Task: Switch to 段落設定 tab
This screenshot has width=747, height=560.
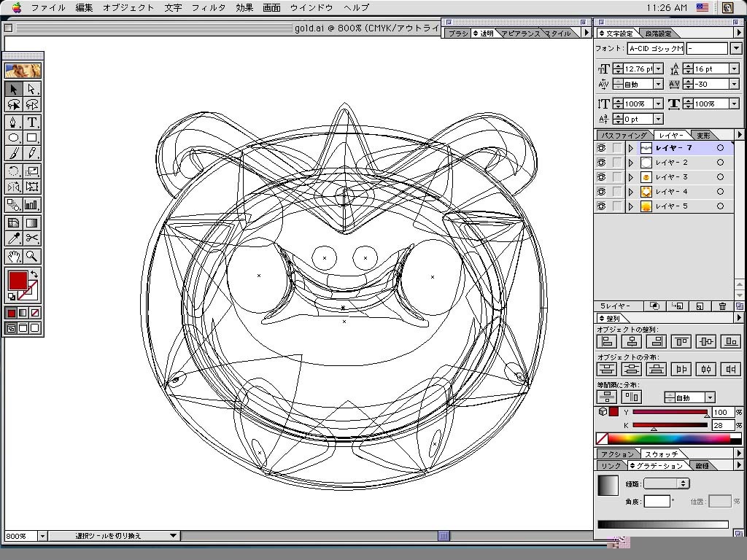Action: coord(659,34)
